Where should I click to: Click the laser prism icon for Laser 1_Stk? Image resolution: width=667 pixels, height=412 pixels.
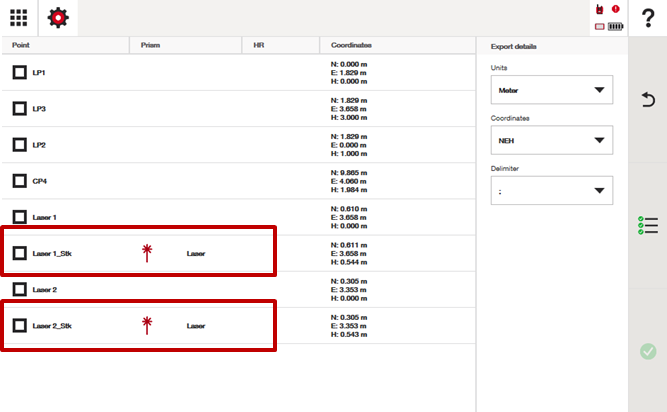[147, 253]
